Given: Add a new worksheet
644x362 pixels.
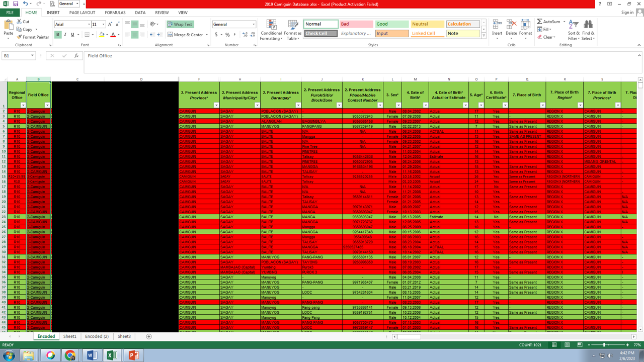Looking at the screenshot, I should (149, 336).
